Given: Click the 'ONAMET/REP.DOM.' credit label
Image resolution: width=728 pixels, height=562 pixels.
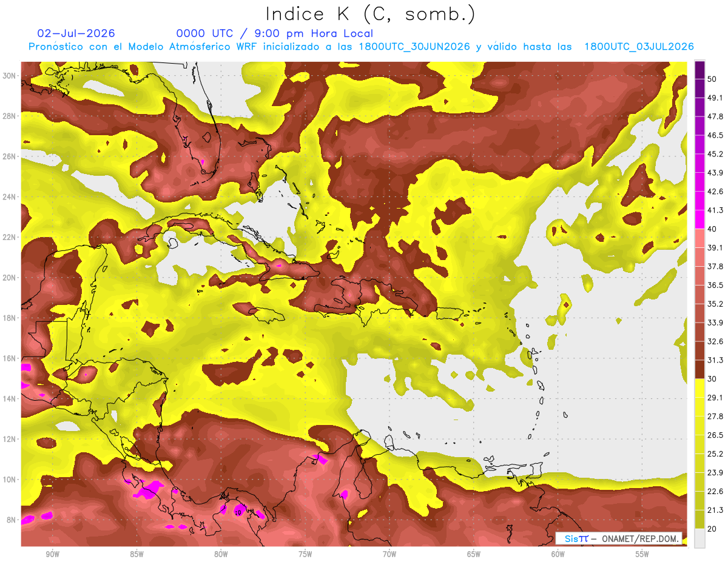Looking at the screenshot, I should click(639, 538).
